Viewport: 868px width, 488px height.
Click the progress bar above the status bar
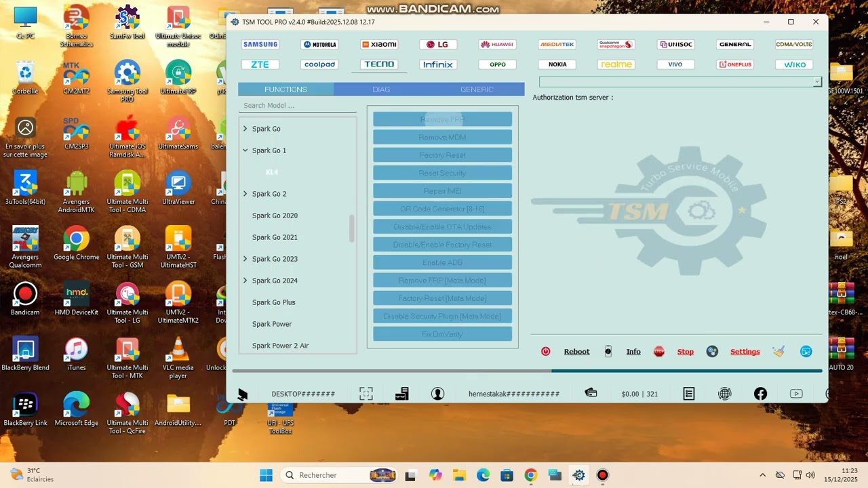pos(527,371)
